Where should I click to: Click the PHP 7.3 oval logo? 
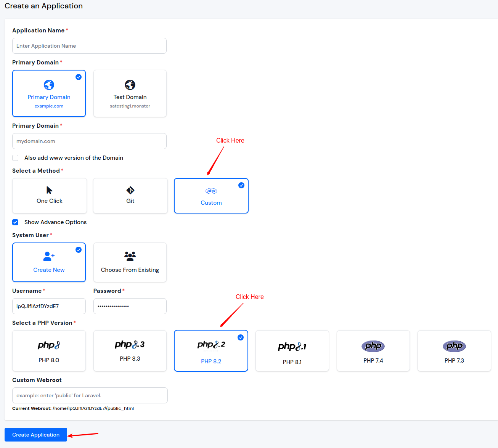click(454, 346)
